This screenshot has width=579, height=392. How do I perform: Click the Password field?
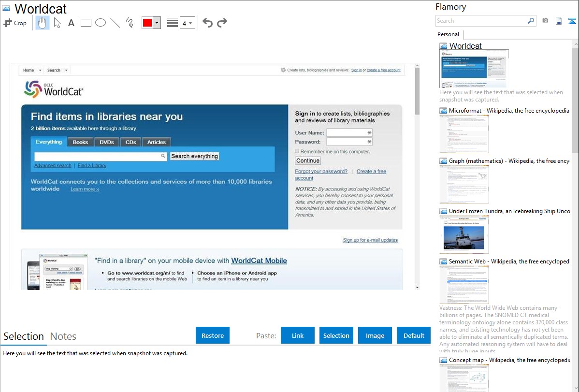tap(349, 142)
